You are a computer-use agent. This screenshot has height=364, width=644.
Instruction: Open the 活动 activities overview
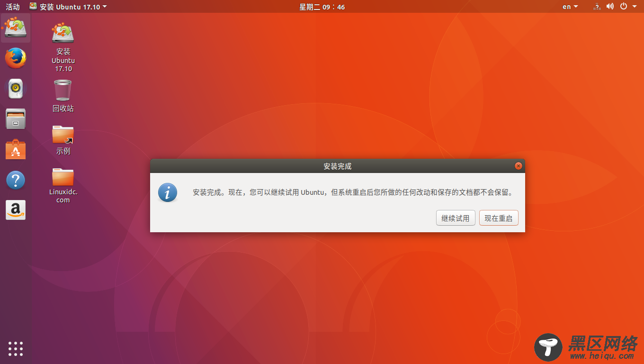[13, 7]
